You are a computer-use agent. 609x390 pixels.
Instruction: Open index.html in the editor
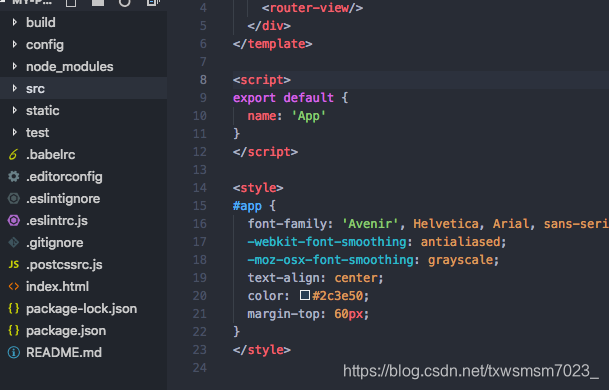click(57, 287)
